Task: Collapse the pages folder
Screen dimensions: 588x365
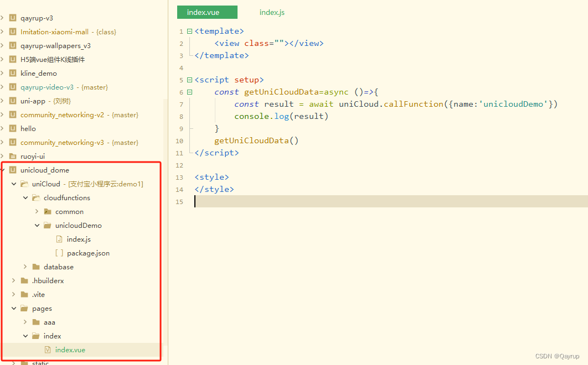Action: pyautogui.click(x=13, y=308)
